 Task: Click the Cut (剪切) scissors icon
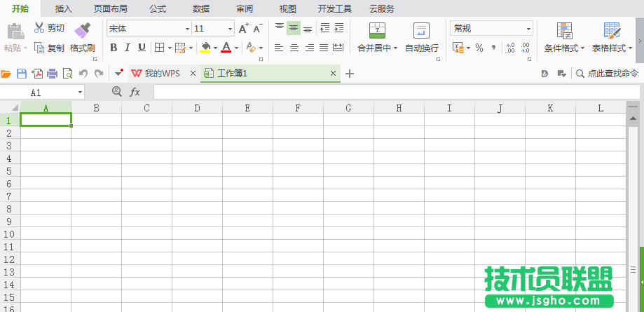[x=39, y=28]
